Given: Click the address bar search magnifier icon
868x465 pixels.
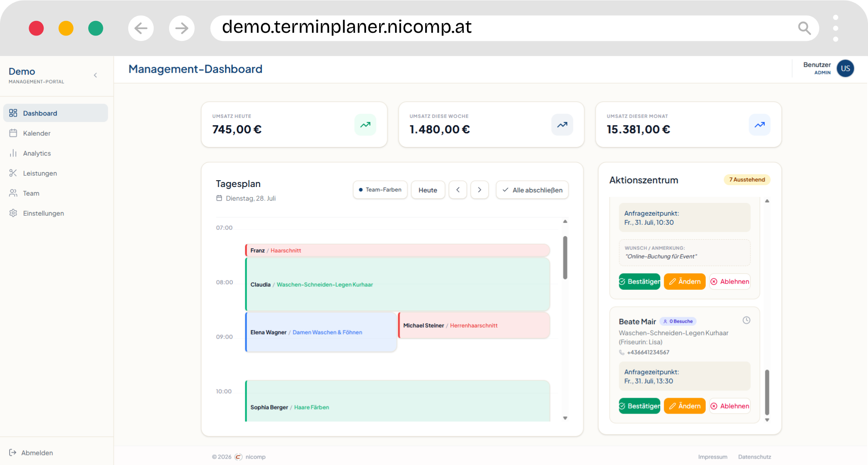Looking at the screenshot, I should [804, 28].
